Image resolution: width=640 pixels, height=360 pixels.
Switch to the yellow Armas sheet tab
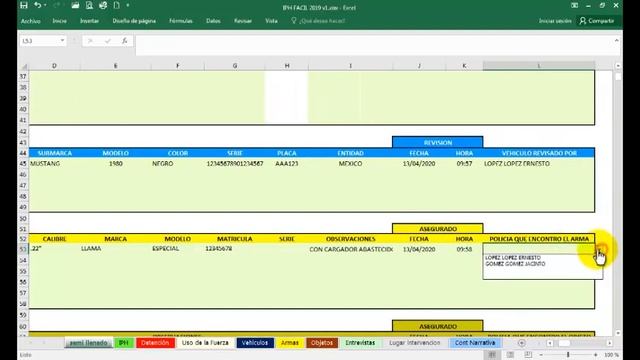(290, 343)
